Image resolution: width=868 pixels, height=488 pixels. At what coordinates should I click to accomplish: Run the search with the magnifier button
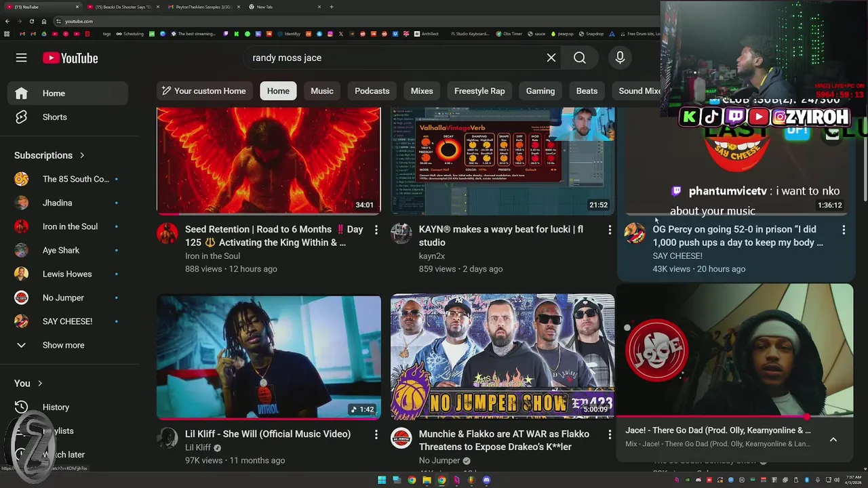coord(580,58)
